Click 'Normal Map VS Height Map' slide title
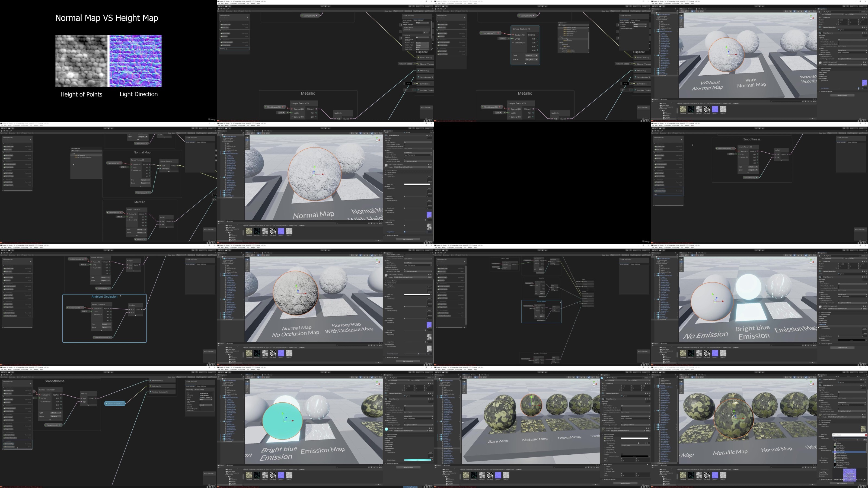 pos(107,18)
